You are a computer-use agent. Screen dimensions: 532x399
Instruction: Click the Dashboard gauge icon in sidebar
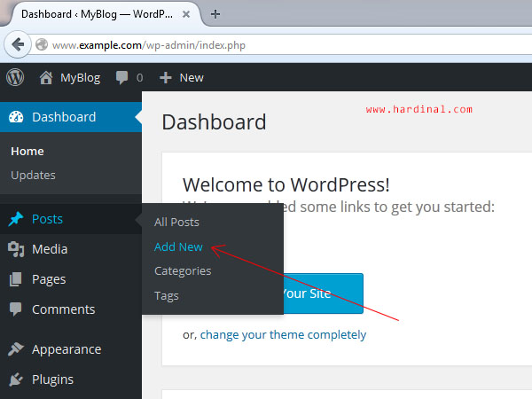tap(16, 117)
